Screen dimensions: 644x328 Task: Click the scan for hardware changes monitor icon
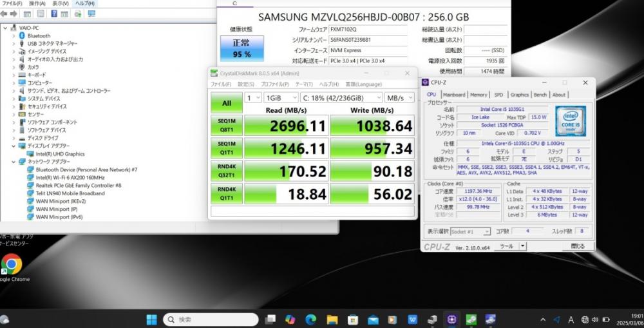coord(91,14)
